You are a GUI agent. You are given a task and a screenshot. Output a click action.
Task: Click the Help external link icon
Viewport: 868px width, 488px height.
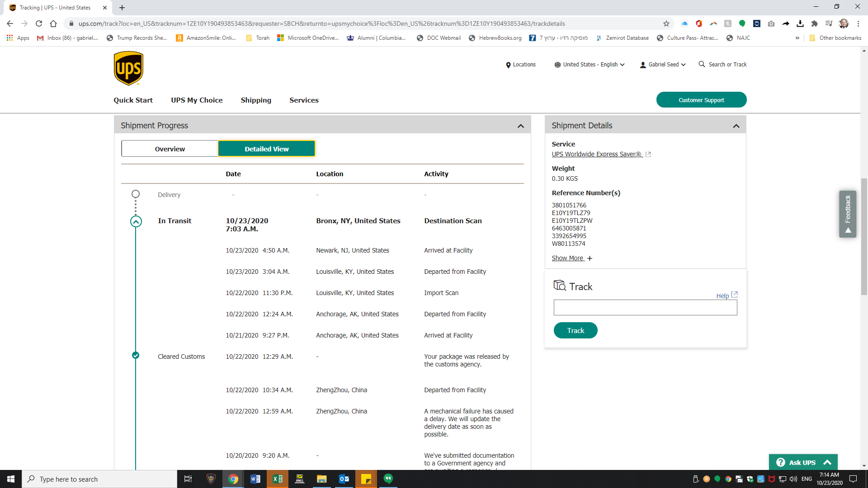[734, 294]
